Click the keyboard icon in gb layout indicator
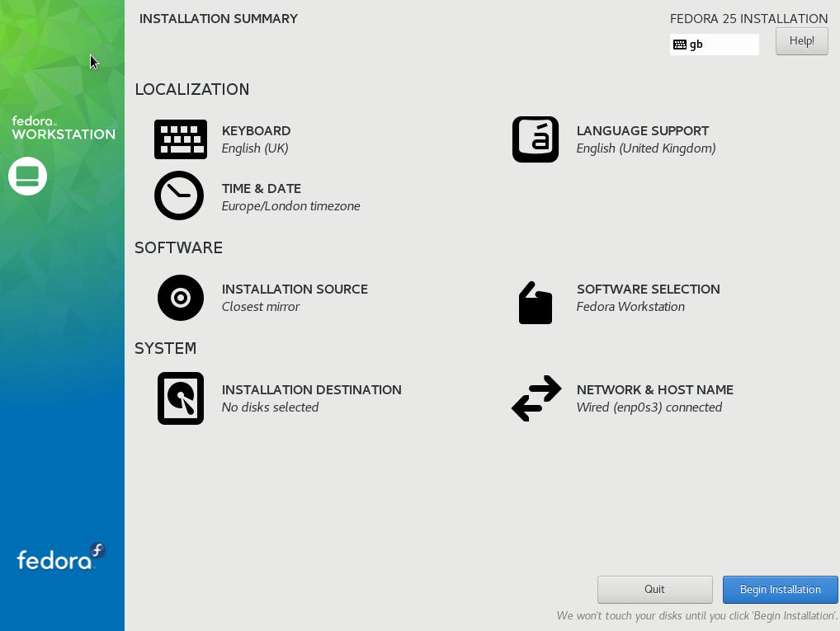The height and width of the screenshot is (631, 840). coord(680,45)
